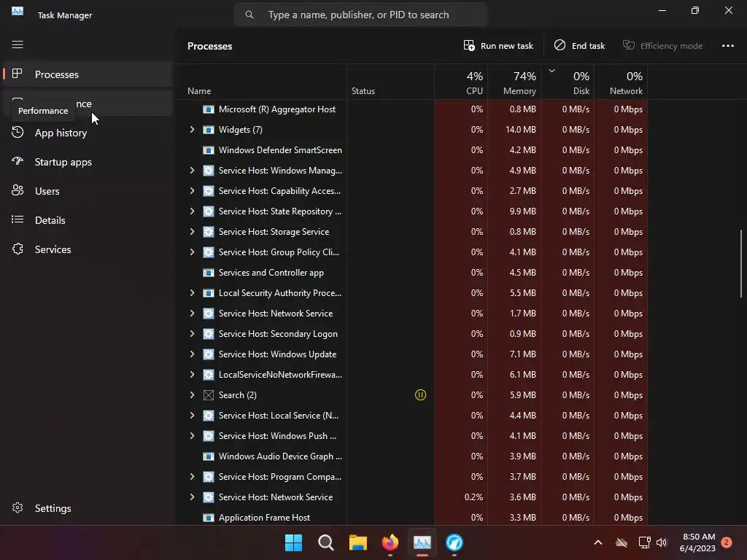Expand Service Host: Windows Manag... row
Image resolution: width=747 pixels, height=560 pixels.
192,171
